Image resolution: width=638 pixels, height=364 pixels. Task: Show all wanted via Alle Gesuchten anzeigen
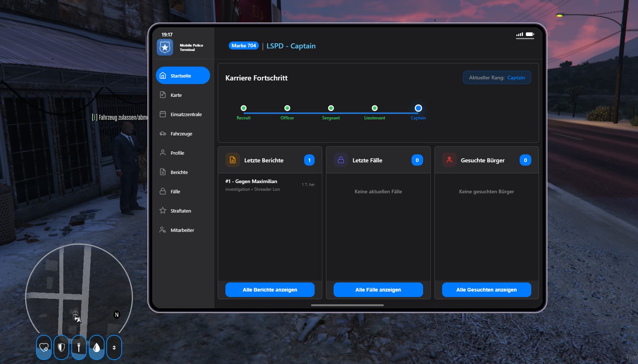[x=486, y=290]
